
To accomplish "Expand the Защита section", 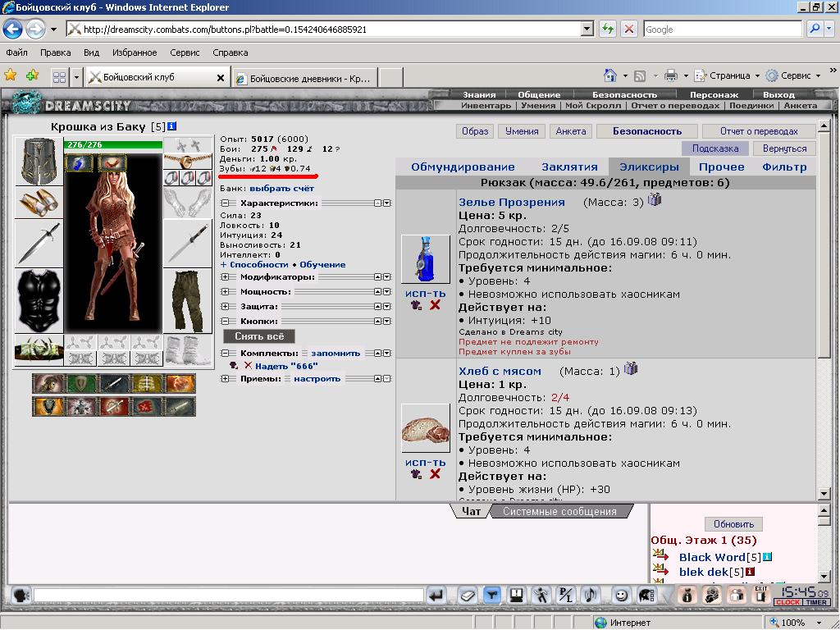I will [225, 307].
